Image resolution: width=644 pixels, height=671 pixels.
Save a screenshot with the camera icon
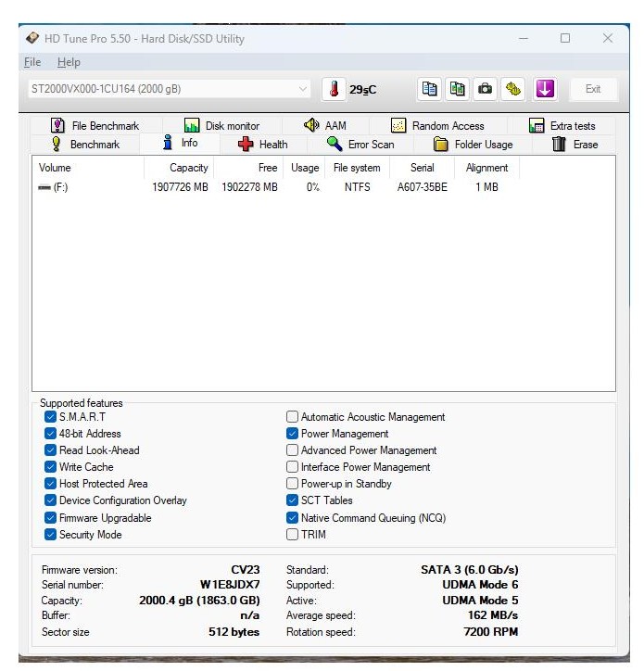click(484, 89)
